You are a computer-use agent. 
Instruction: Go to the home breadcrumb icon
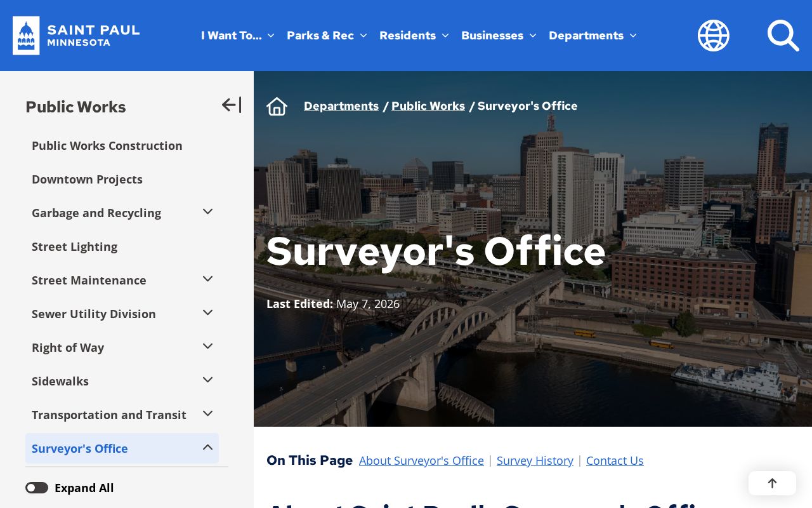[277, 106]
